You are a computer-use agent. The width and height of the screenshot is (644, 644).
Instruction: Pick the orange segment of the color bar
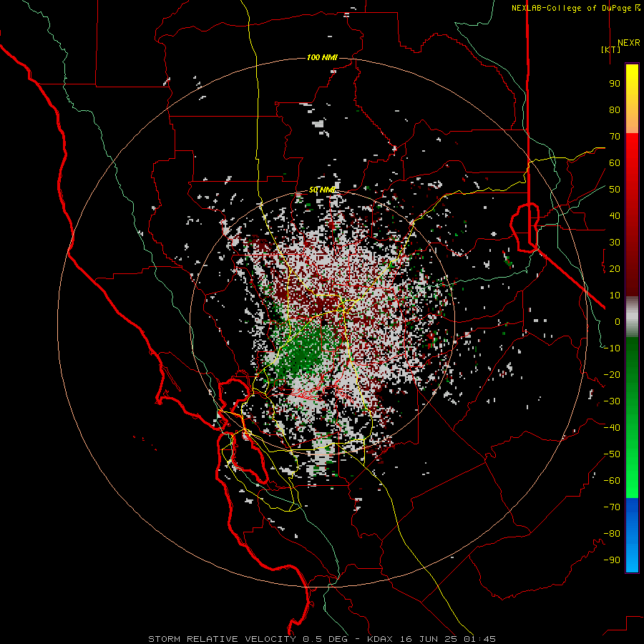[x=632, y=119]
